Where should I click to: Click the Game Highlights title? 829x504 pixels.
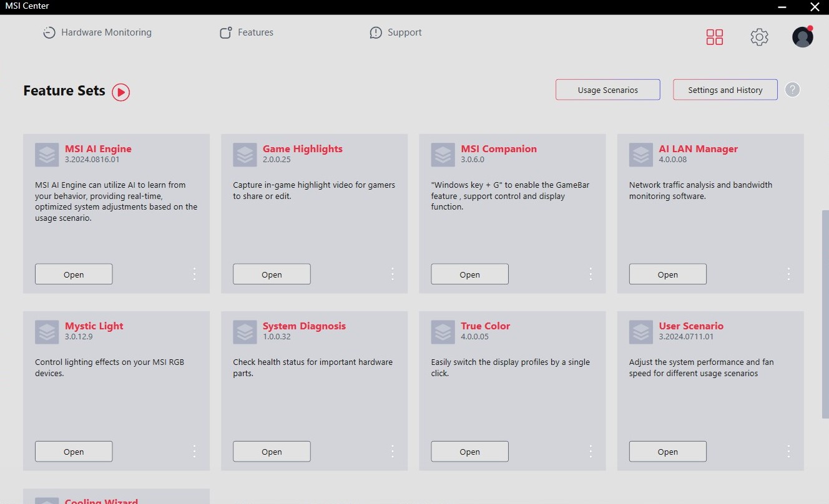[303, 149]
